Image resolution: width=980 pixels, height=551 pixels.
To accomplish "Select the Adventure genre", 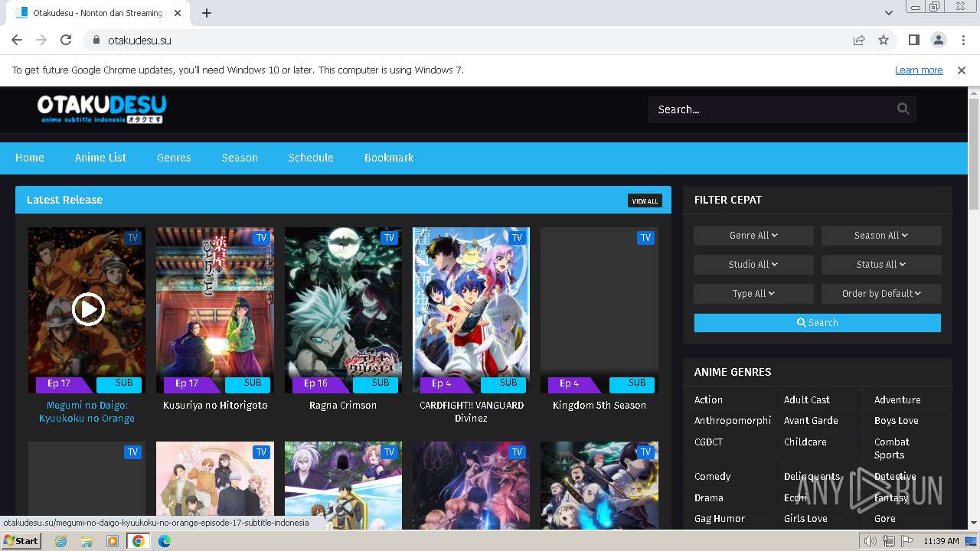I will (897, 399).
